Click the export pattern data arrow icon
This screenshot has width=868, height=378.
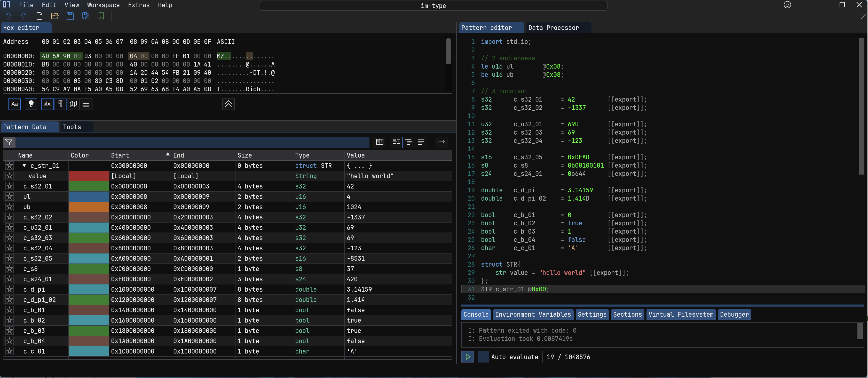tap(441, 142)
